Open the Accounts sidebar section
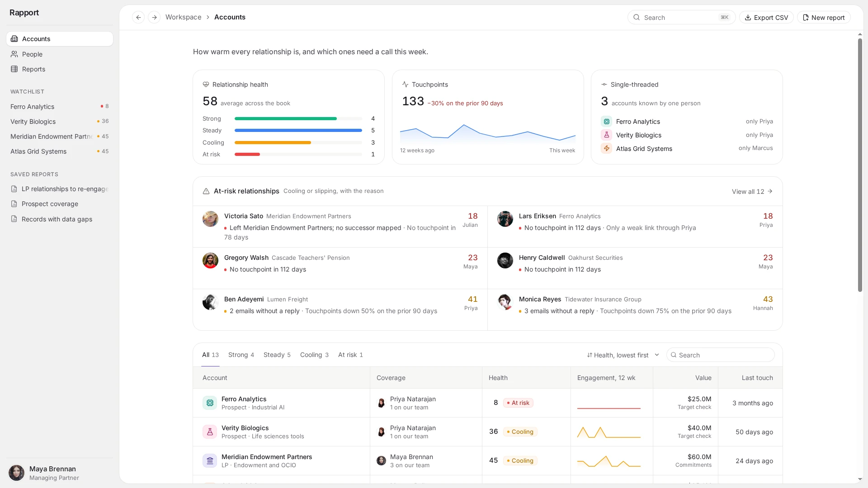868x488 pixels. tap(60, 39)
